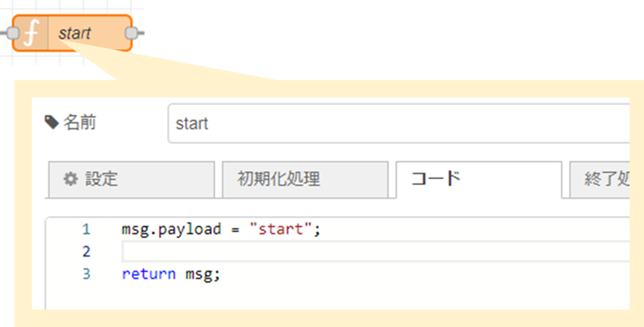Focus the 名前 name input field
644x327 pixels.
(x=398, y=124)
